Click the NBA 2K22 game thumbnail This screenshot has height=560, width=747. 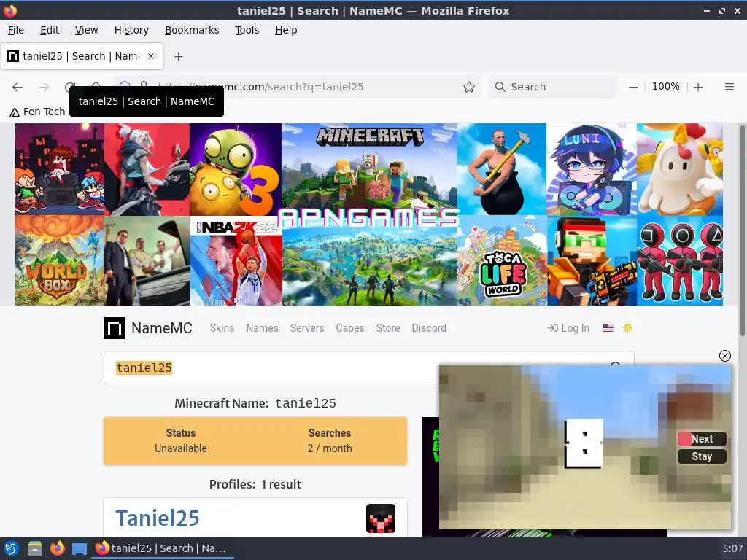click(x=236, y=261)
